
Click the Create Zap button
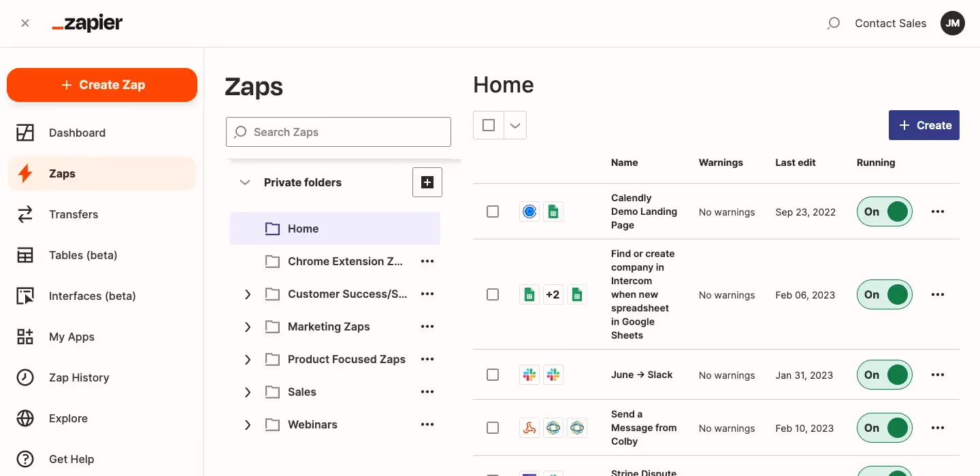101,84
